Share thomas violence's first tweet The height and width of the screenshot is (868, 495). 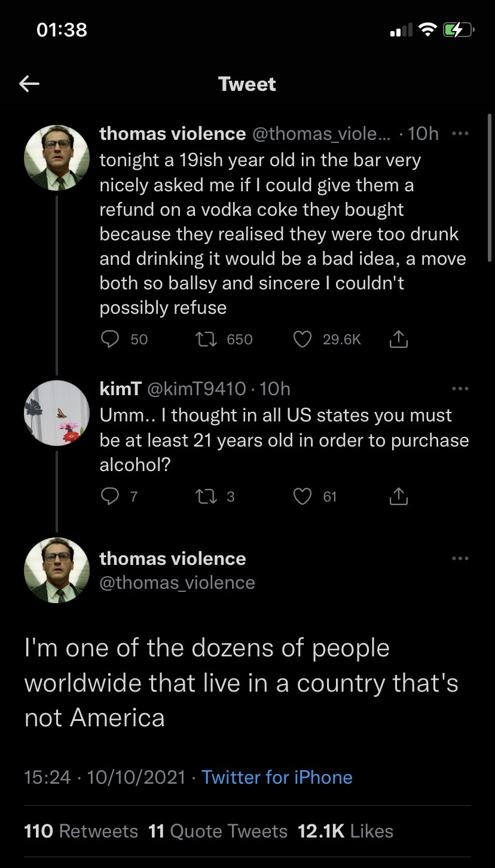pyautogui.click(x=398, y=339)
